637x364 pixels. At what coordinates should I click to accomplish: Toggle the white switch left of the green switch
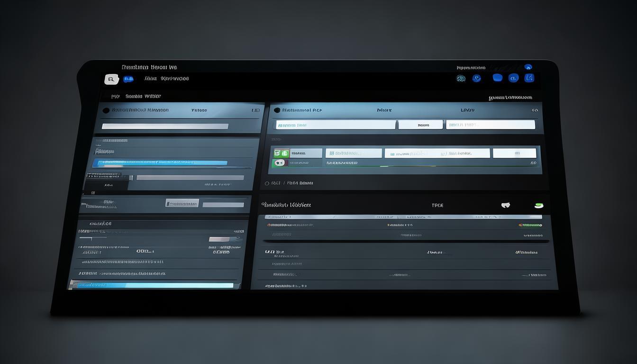click(506, 205)
